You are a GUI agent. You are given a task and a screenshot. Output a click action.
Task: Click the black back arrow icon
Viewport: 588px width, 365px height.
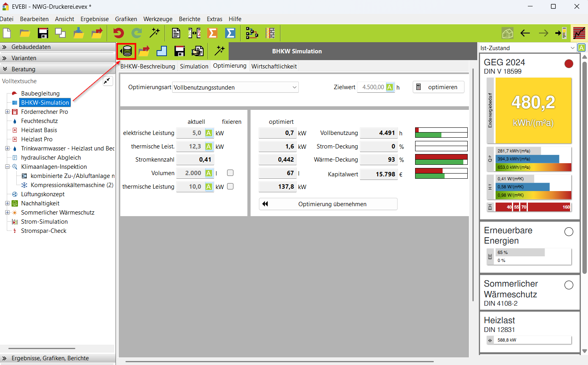[525, 33]
